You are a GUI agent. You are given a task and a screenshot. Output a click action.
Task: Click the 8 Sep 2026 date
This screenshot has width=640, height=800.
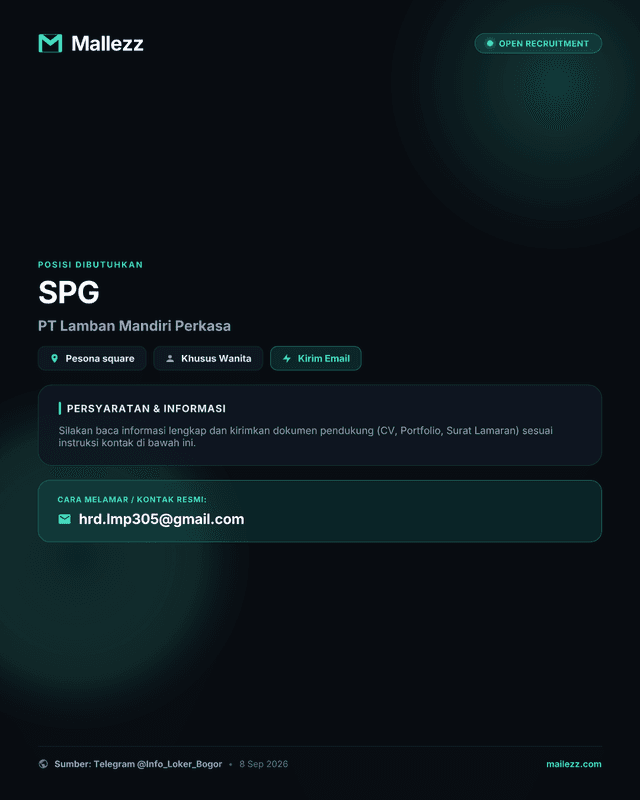pos(263,764)
